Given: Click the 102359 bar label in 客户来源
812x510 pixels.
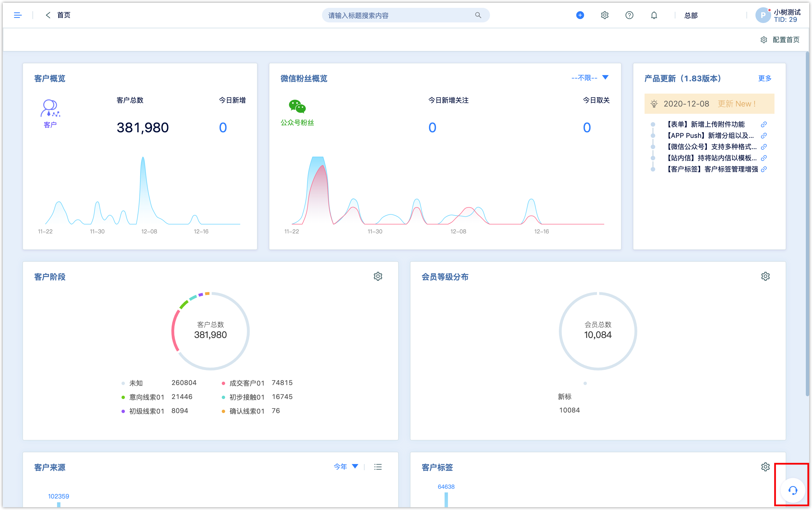Looking at the screenshot, I should tap(58, 496).
